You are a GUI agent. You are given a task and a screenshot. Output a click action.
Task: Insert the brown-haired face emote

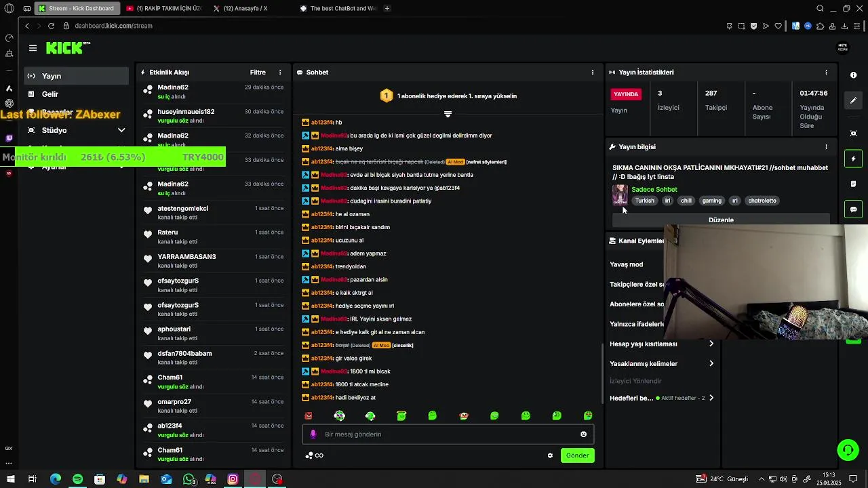464,415
